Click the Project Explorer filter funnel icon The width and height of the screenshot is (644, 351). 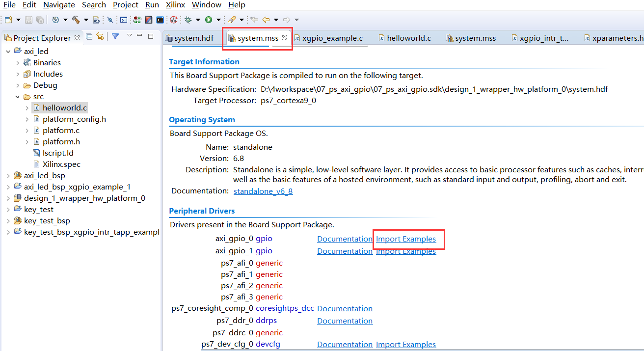coord(115,36)
